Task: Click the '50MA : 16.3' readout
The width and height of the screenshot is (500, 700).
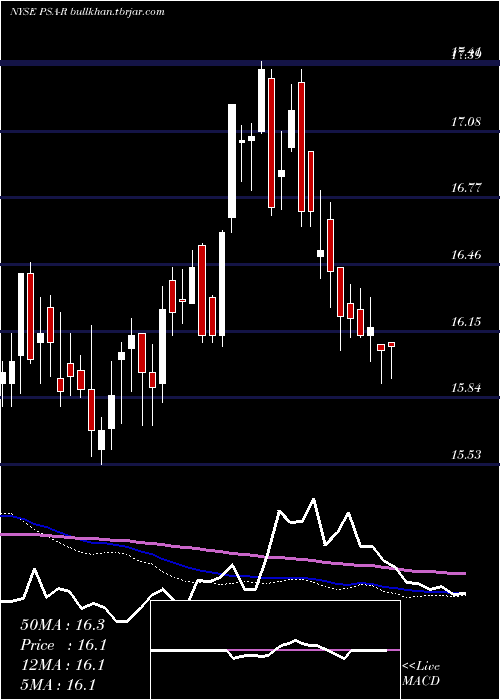Action: click(x=62, y=625)
